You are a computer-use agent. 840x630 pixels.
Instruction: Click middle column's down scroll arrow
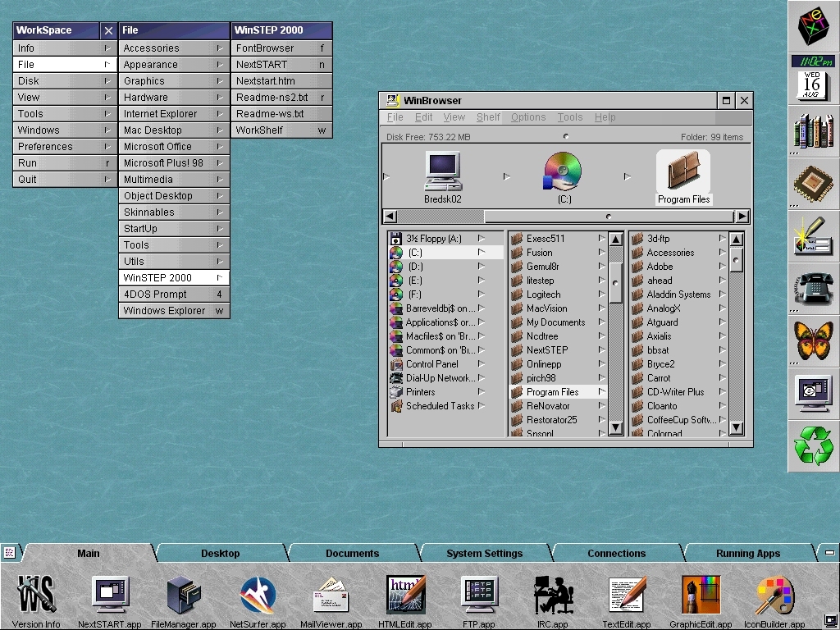click(x=615, y=427)
